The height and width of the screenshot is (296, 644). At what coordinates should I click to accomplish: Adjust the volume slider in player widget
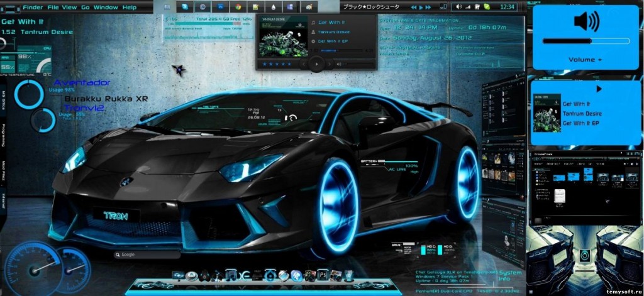coord(359,64)
